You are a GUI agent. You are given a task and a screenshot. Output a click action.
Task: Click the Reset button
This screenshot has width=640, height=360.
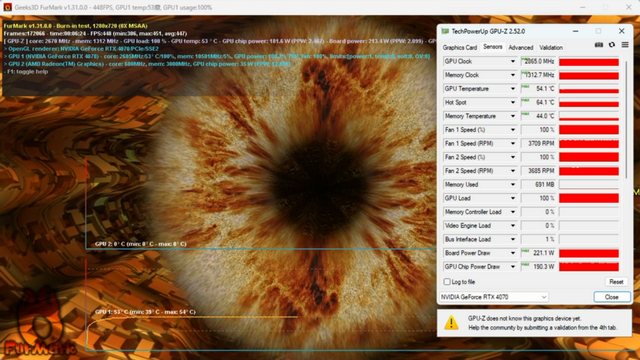coord(616,282)
